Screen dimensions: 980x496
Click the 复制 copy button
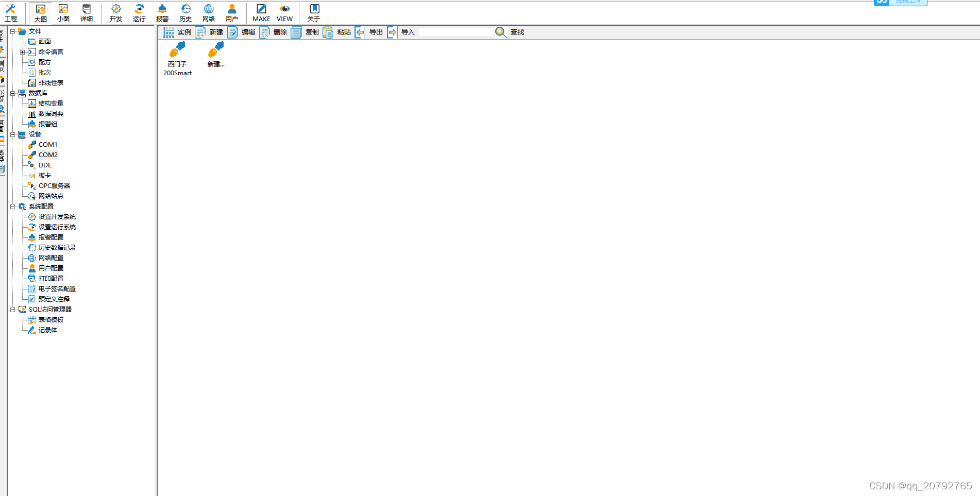click(305, 32)
